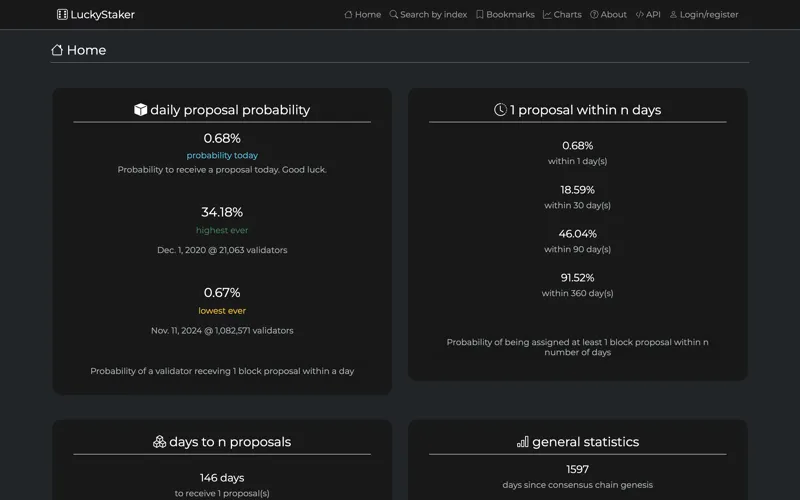Image resolution: width=800 pixels, height=500 pixels.
Task: Select the lowest ever label
Action: pyautogui.click(x=222, y=311)
